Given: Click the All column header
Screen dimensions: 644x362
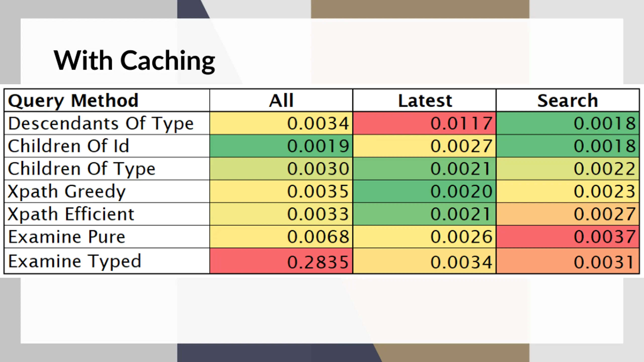Looking at the screenshot, I should point(281,100).
